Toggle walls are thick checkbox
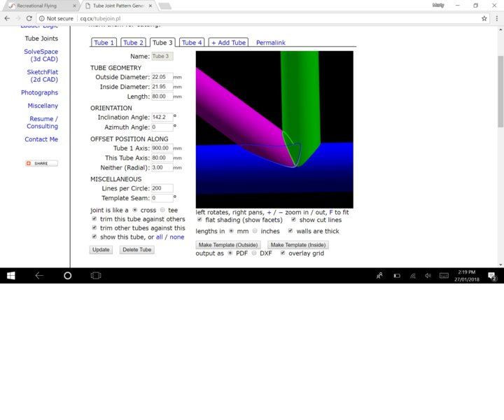Image resolution: width=504 pixels, height=420 pixels. click(x=290, y=231)
